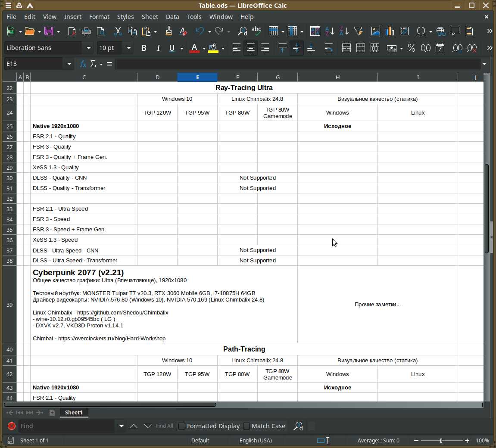Image resolution: width=496 pixels, height=448 pixels.
Task: Click the Insert Chart icon
Action: point(390,31)
